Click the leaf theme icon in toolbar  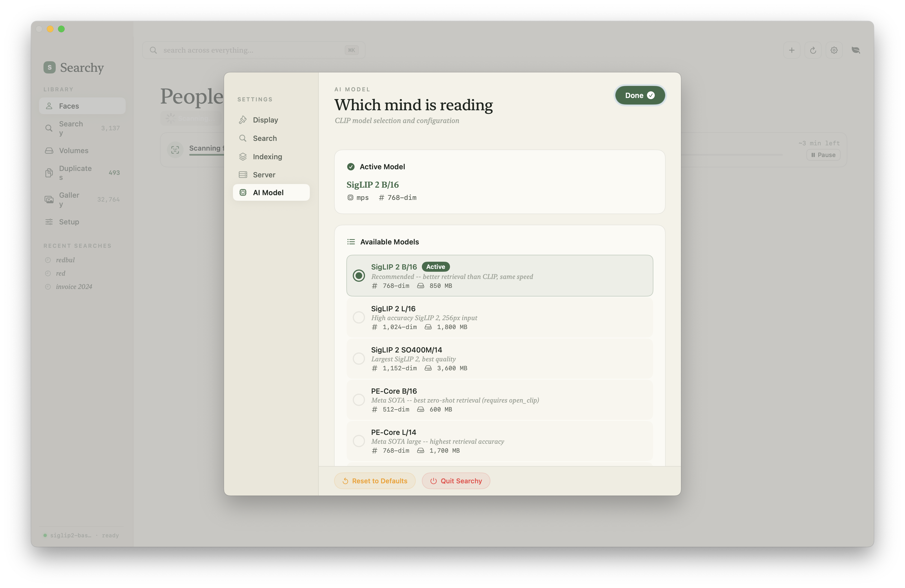(x=856, y=50)
